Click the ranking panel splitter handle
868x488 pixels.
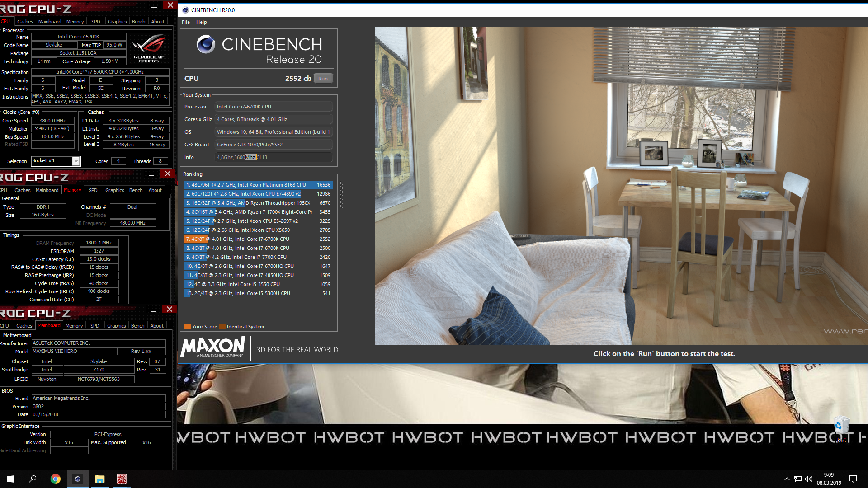coord(341,195)
